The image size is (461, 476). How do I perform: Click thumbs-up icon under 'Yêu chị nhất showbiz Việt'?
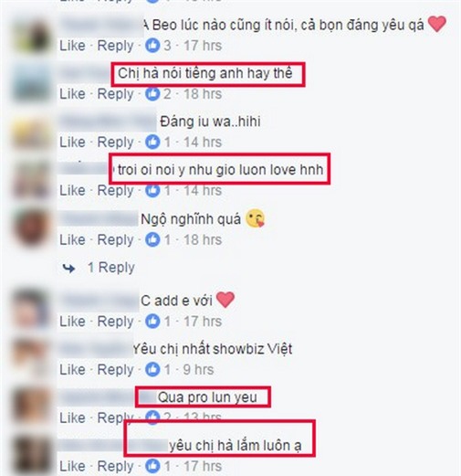click(152, 369)
